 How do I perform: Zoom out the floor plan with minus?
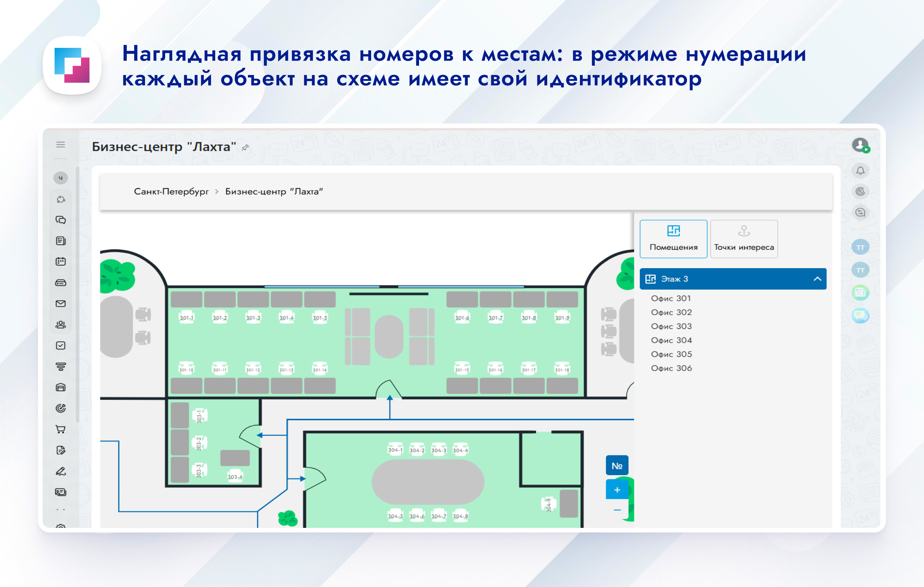617,510
